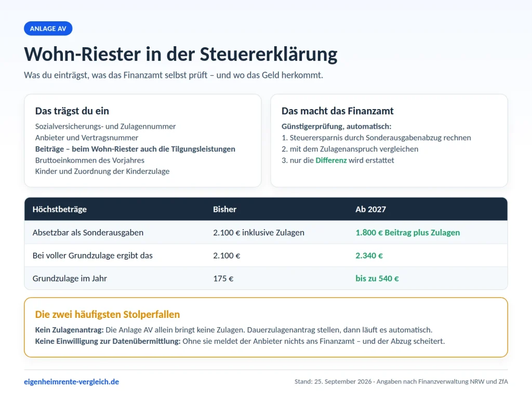This screenshot has width=532, height=401.
Task: Select the "Bei voller Grundzulage ergibt das" label
Action: click(x=92, y=256)
